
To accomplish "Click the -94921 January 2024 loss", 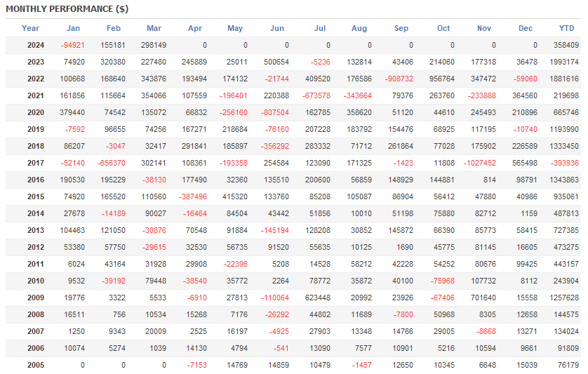I will [73, 46].
